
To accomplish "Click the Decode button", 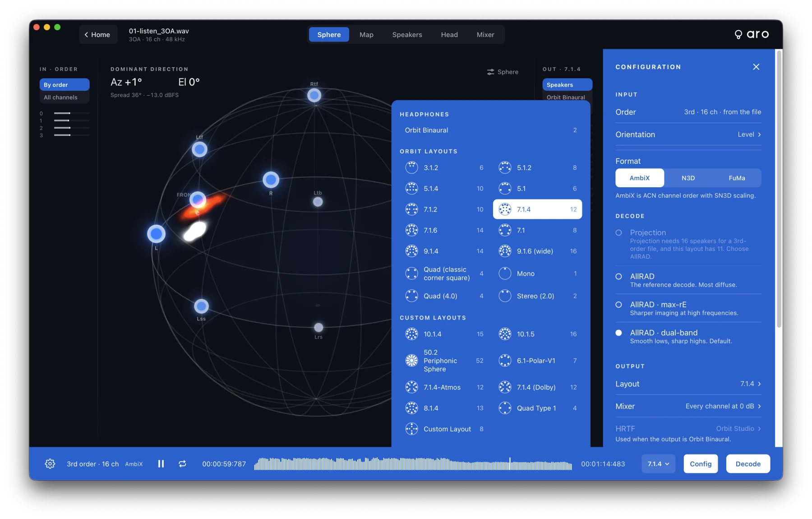I will pyautogui.click(x=748, y=463).
